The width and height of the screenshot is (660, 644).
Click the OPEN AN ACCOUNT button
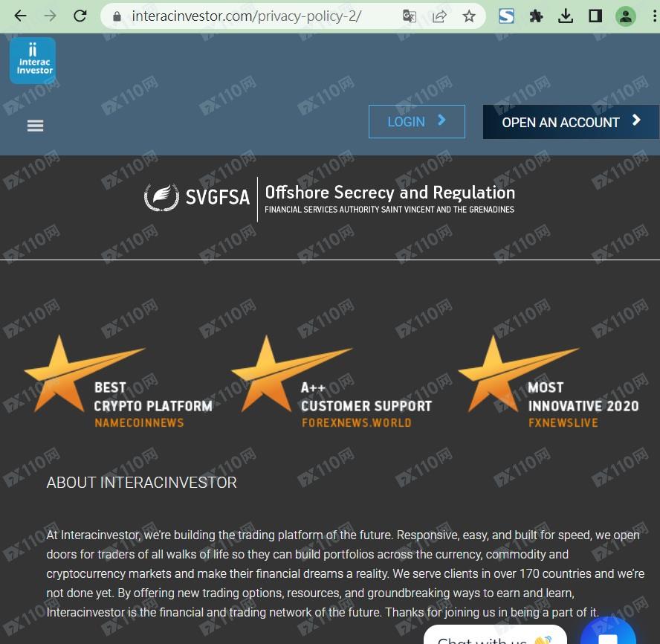(572, 122)
